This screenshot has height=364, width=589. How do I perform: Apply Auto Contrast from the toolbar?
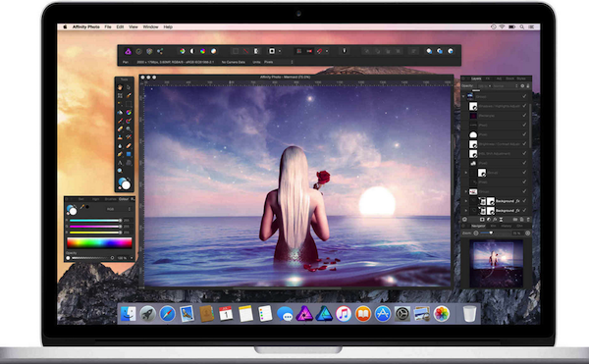tap(192, 51)
